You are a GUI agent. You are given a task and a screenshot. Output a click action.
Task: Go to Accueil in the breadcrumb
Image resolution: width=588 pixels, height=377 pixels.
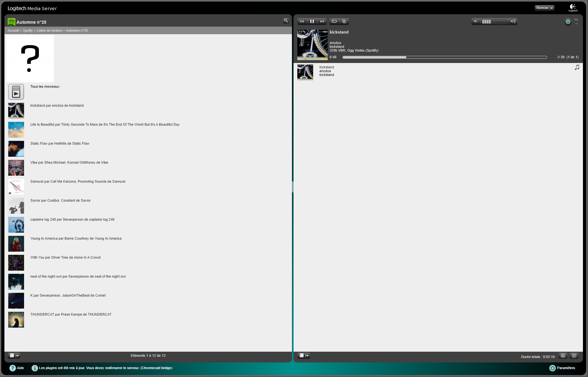coord(13,30)
